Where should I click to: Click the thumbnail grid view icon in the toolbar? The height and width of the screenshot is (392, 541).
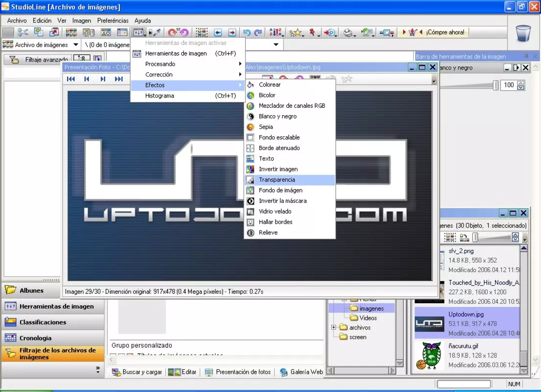pos(71,32)
